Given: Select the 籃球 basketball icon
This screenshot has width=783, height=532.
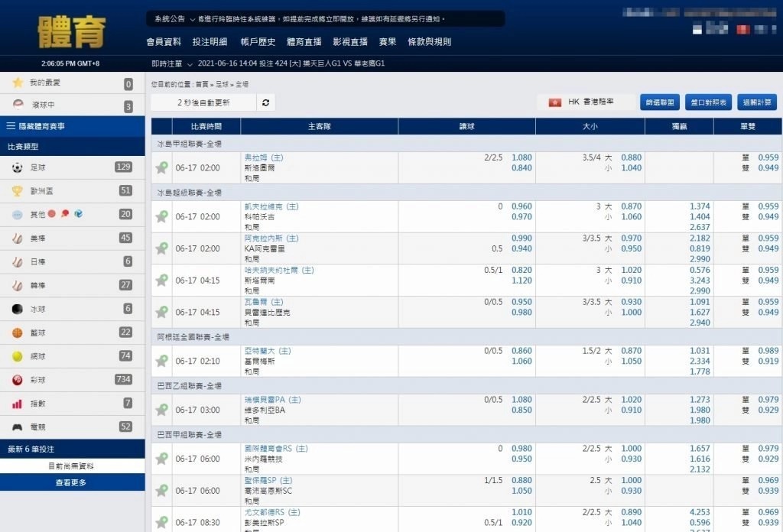Looking at the screenshot, I should pos(18,332).
